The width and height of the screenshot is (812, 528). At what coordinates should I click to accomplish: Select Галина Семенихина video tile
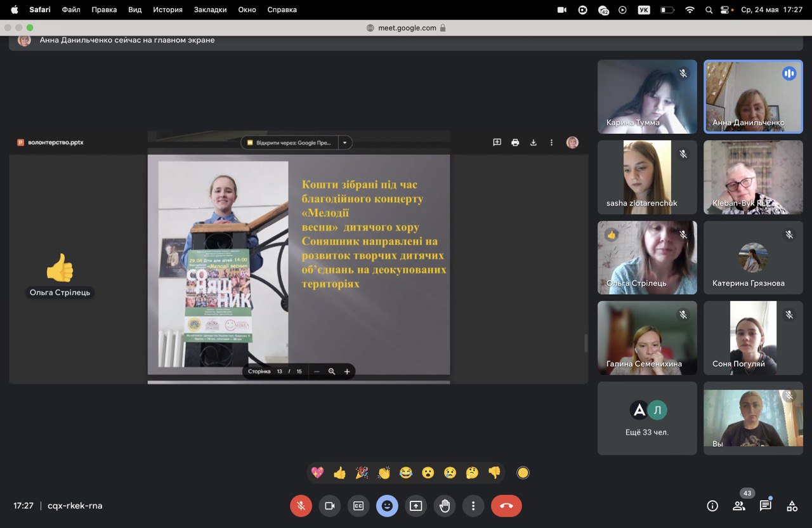tap(647, 338)
